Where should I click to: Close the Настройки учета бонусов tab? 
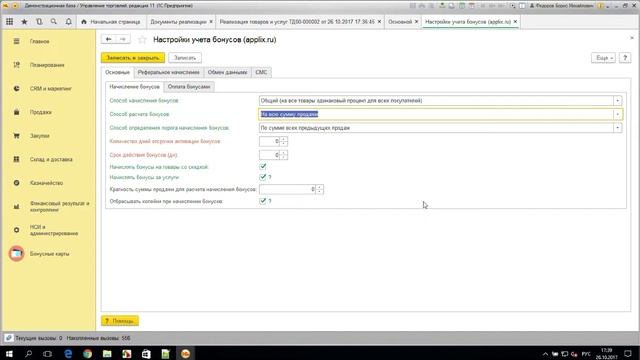point(515,22)
